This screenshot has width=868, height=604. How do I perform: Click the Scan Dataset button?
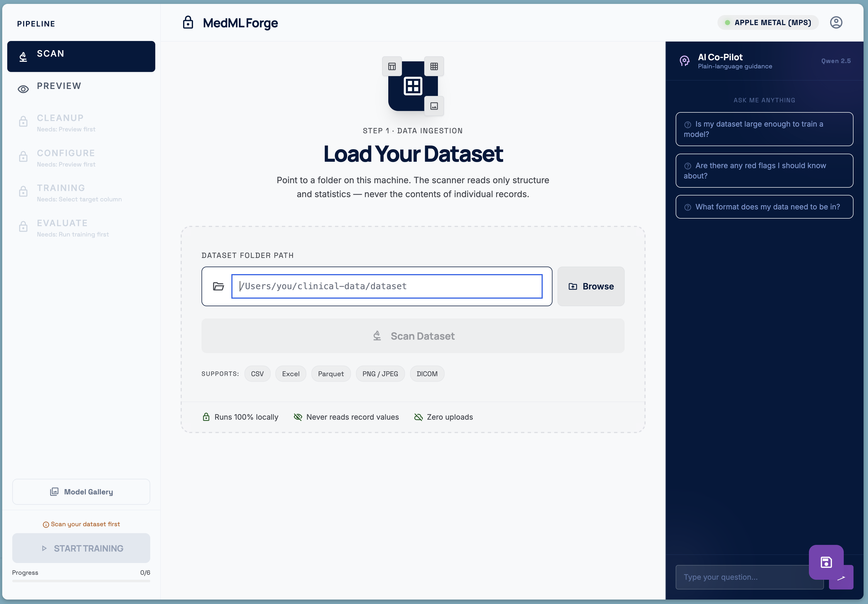[413, 336]
